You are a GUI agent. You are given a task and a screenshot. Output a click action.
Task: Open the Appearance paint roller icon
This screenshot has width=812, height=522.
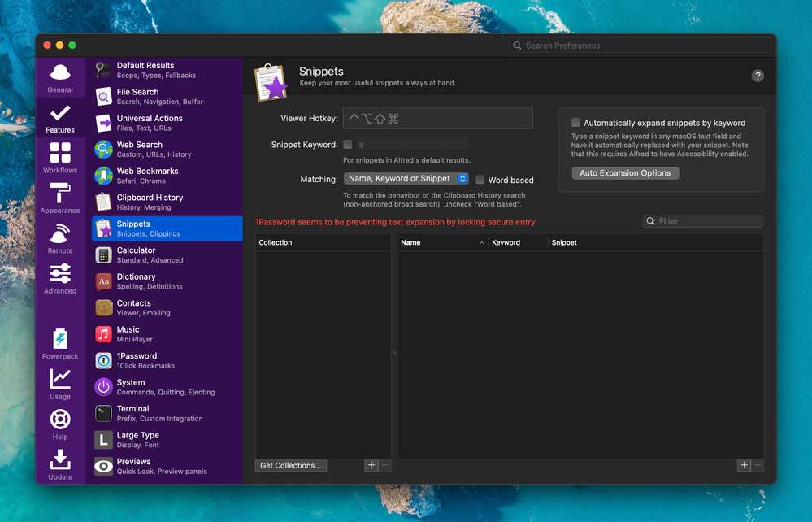click(x=60, y=194)
